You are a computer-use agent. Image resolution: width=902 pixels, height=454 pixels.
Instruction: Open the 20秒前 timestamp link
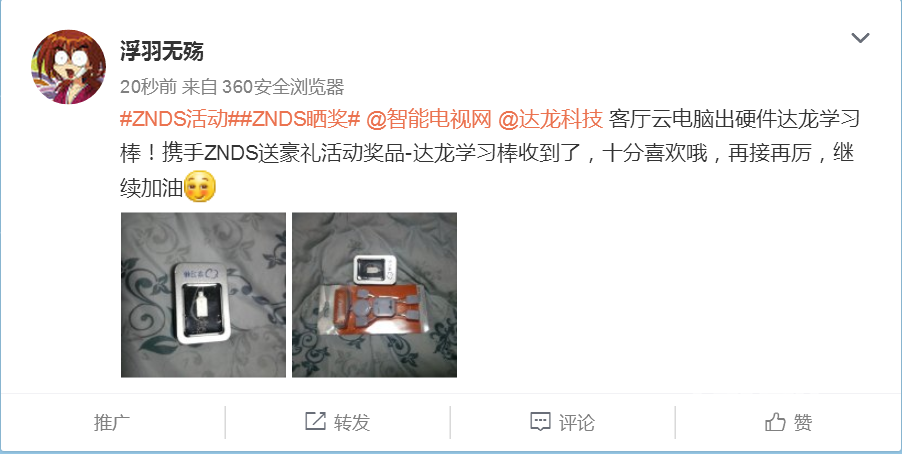[148, 87]
